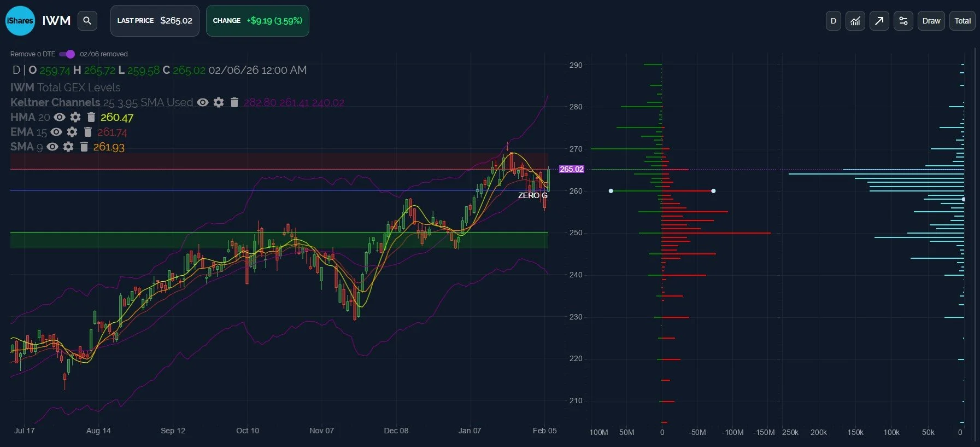Image resolution: width=980 pixels, height=447 pixels.
Task: Click the IWM ticker symbol
Action: point(57,21)
